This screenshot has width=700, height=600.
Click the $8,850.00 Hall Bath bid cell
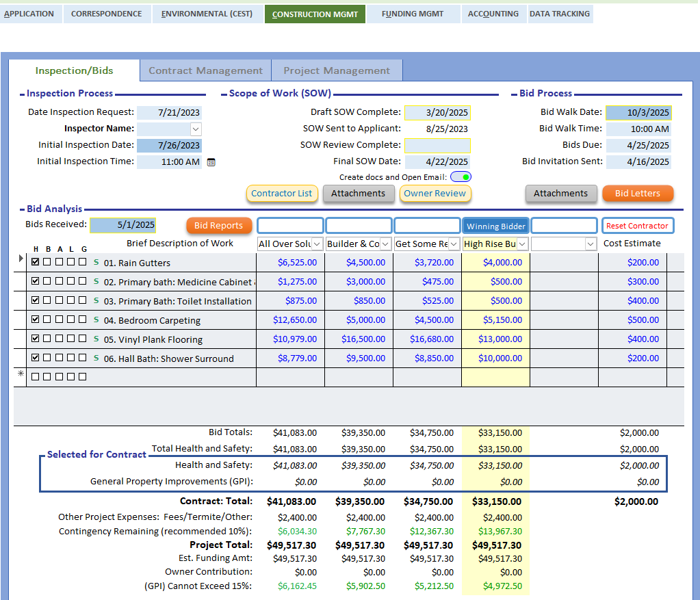428,358
